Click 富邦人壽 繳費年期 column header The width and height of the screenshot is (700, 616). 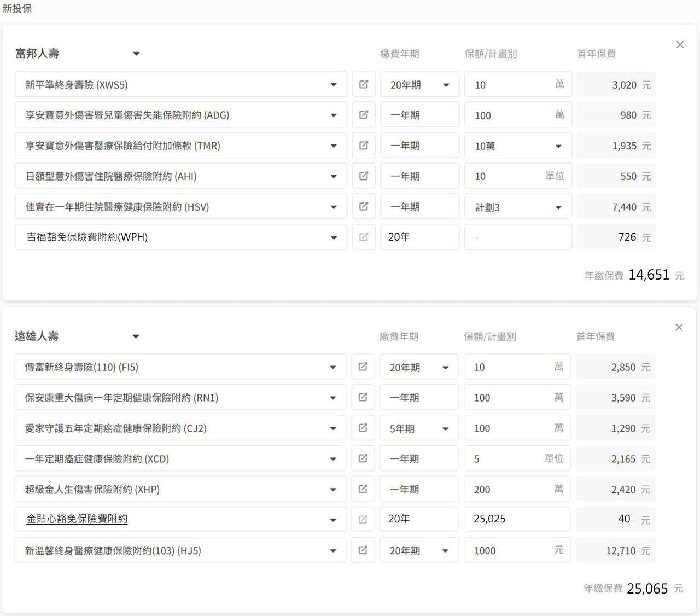(400, 54)
